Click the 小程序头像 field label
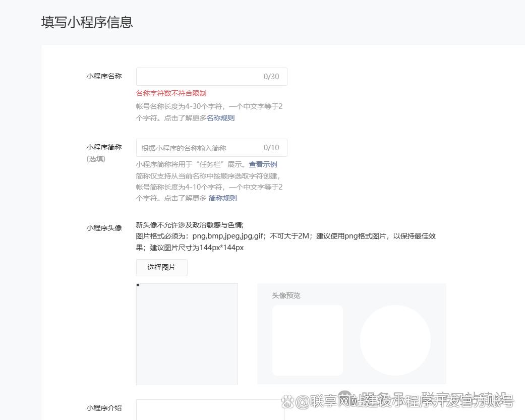This screenshot has height=420, width=525. pyautogui.click(x=104, y=228)
